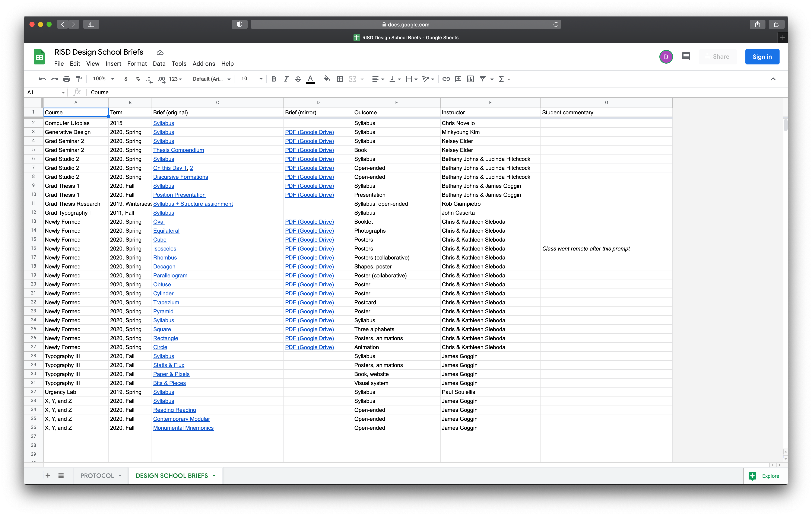The image size is (812, 516).
Task: Open text wrapping dropdown
Action: 411,79
